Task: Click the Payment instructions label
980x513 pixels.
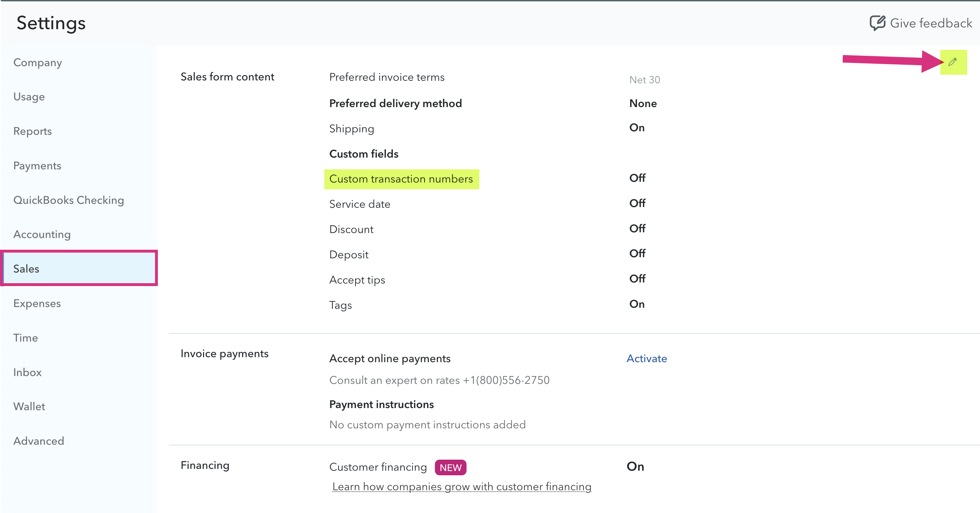Action: (381, 404)
